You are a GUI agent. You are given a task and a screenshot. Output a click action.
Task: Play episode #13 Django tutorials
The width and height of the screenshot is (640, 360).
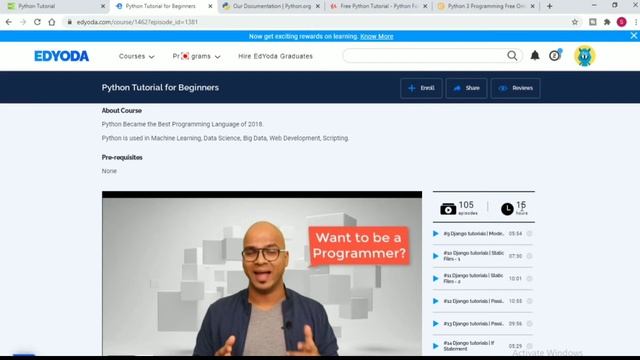(x=435, y=323)
